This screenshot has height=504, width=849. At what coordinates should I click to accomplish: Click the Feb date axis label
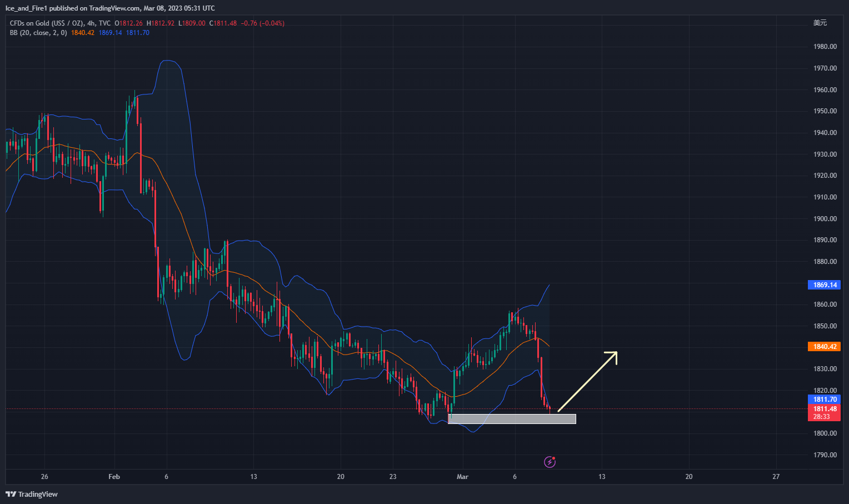[114, 477]
